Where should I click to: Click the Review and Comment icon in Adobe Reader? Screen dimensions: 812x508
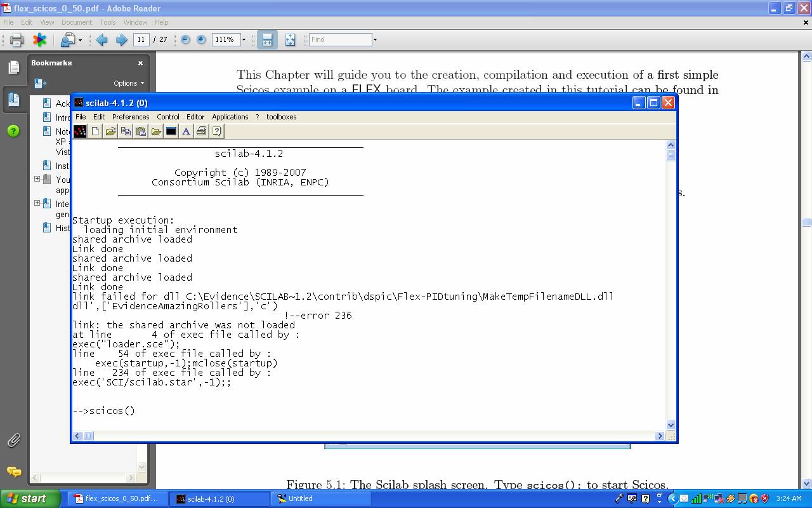click(67, 39)
